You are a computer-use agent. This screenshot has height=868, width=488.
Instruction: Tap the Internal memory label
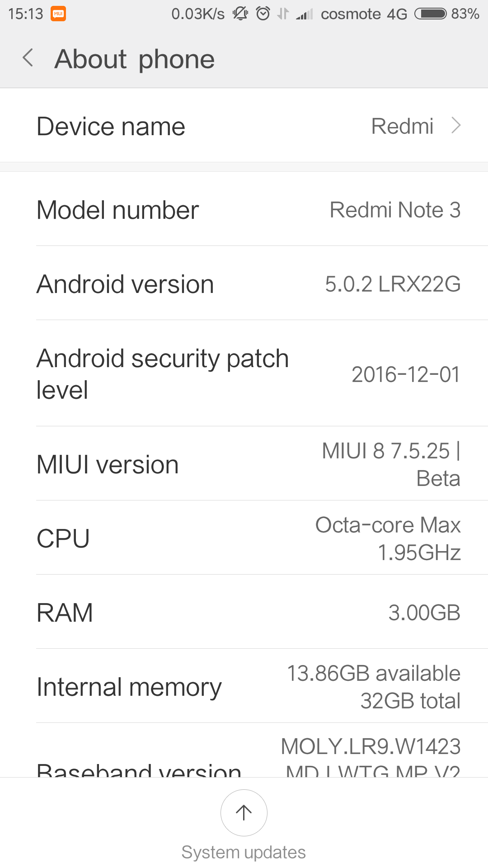pyautogui.click(x=129, y=687)
